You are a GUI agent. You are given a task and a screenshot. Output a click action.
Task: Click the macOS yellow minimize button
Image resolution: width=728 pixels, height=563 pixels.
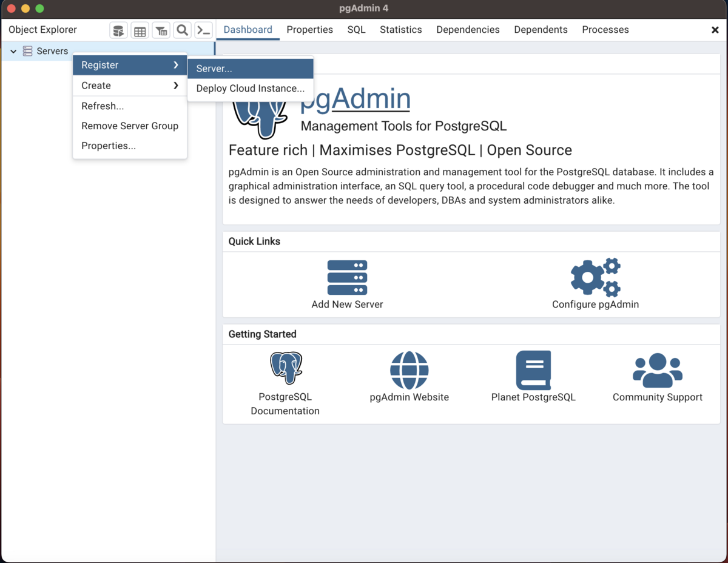click(25, 8)
